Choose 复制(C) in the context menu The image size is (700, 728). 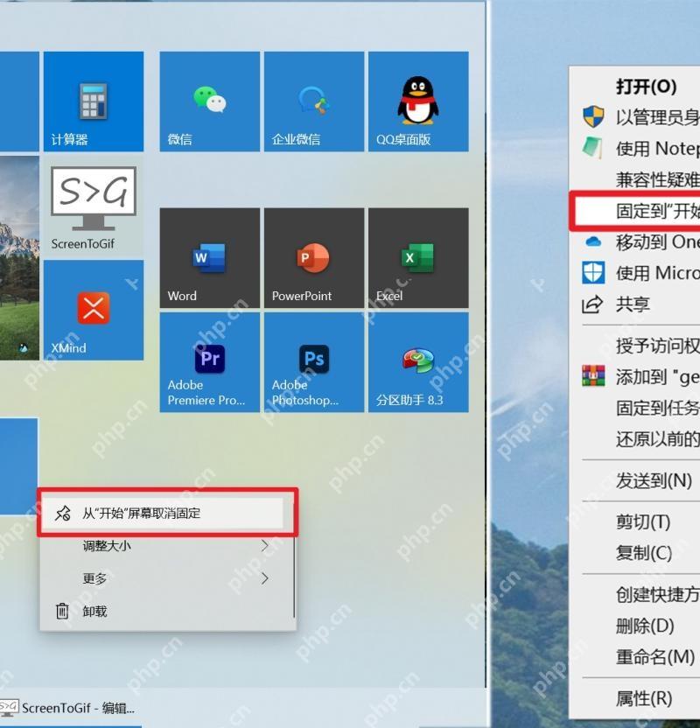coord(635,553)
